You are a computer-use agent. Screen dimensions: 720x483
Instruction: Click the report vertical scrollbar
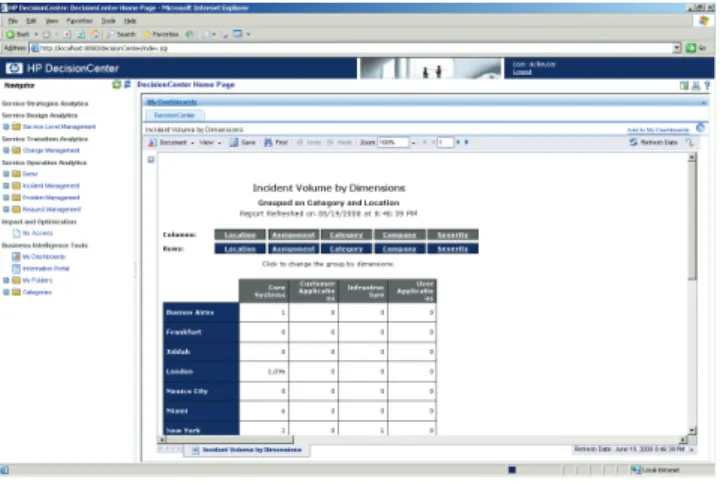click(692, 294)
